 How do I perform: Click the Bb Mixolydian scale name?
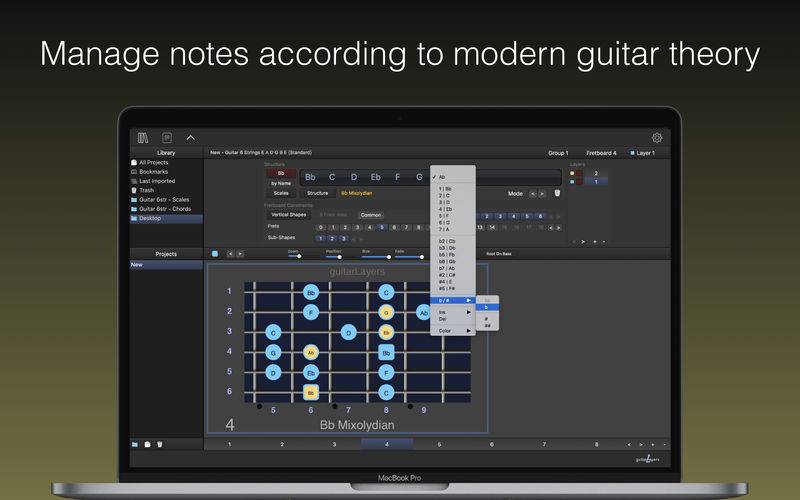point(357,193)
